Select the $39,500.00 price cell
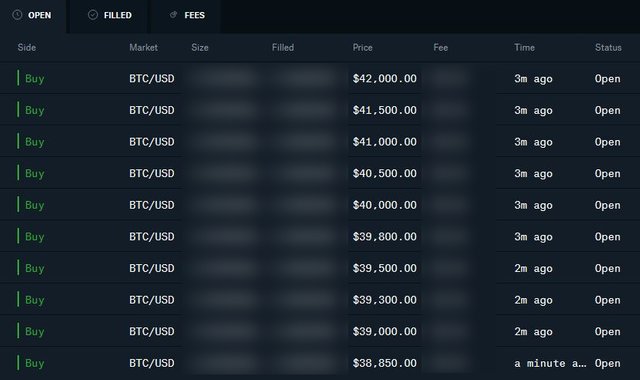The height and width of the screenshot is (380, 640). pos(384,268)
